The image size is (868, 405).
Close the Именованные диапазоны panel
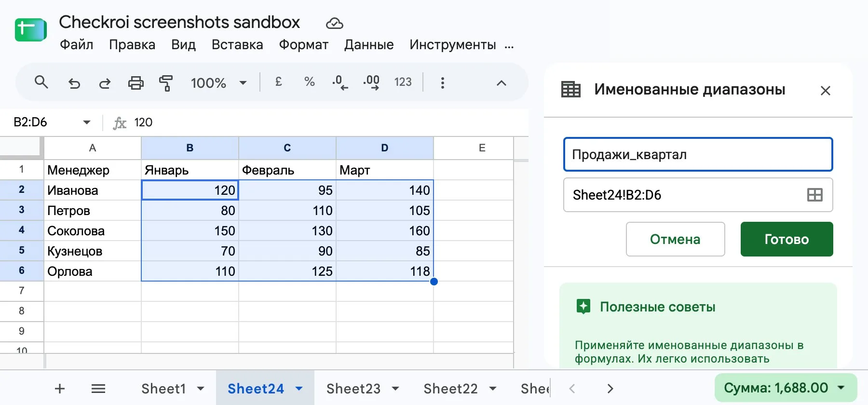pos(826,91)
